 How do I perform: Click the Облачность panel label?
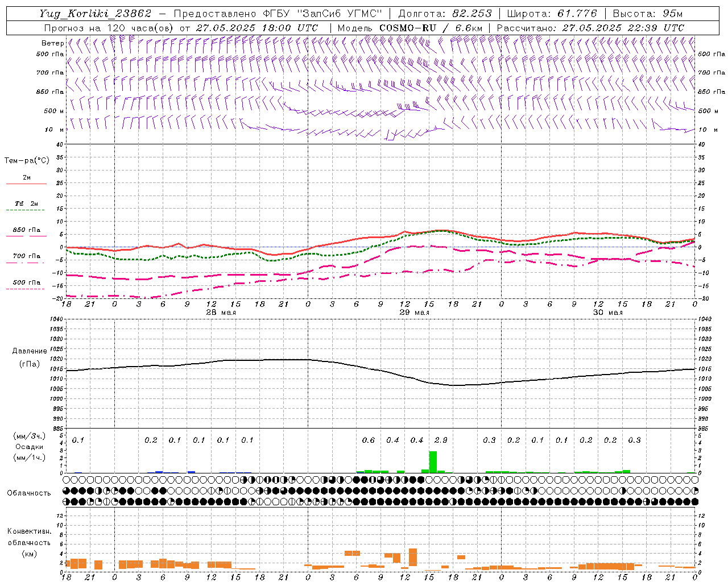click(x=29, y=493)
